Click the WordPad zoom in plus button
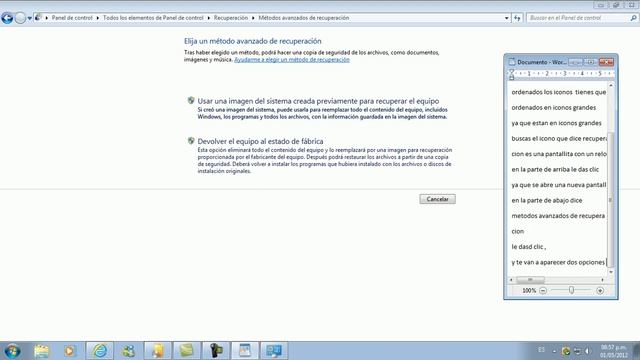This screenshot has width=640, height=360. pos(600,291)
